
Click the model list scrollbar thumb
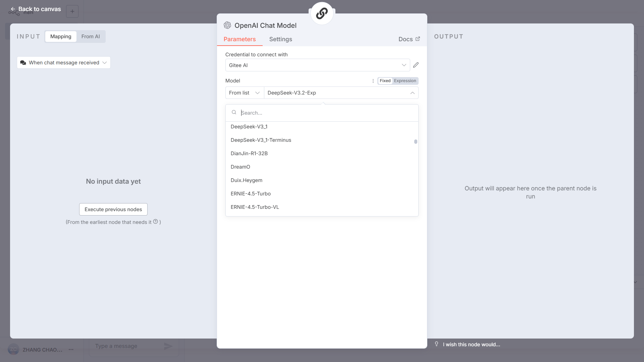click(416, 142)
